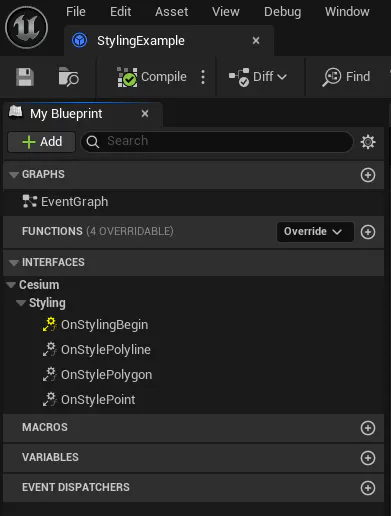391x516 pixels.
Task: Select the OnStylePolyline interface function
Action: (106, 350)
